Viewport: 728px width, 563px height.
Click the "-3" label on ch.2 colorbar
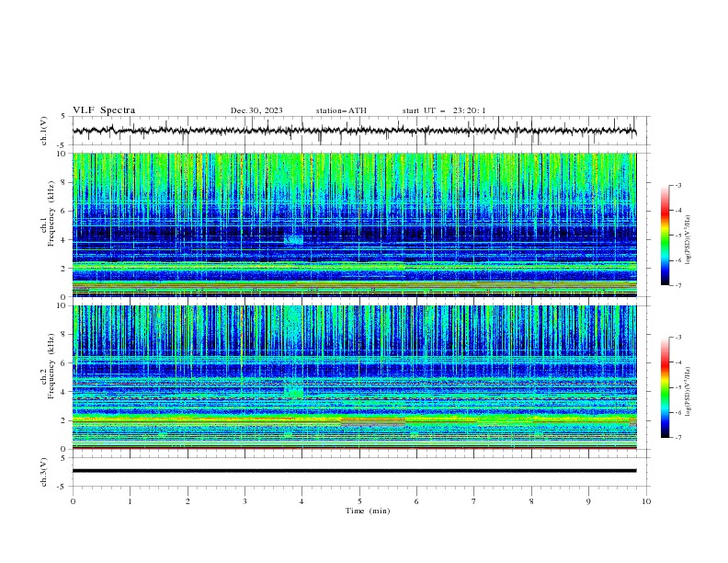click(x=677, y=338)
